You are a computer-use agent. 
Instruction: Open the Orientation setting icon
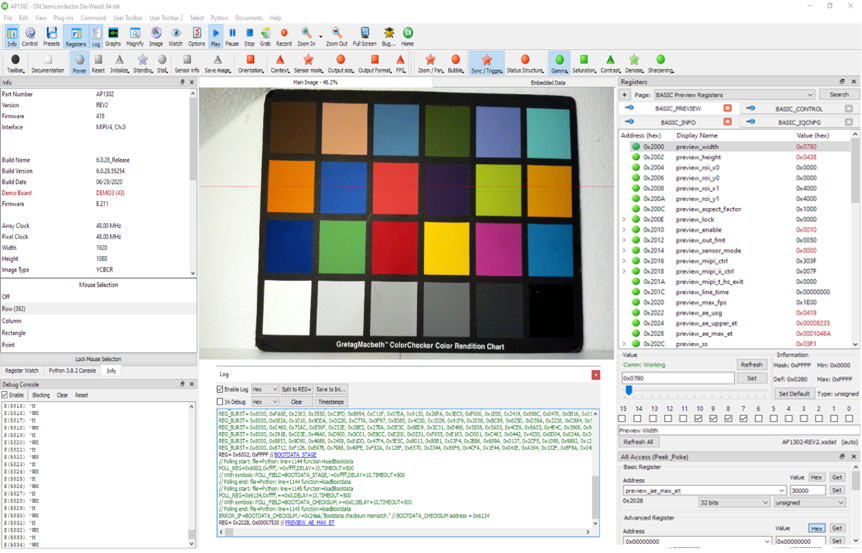click(251, 63)
